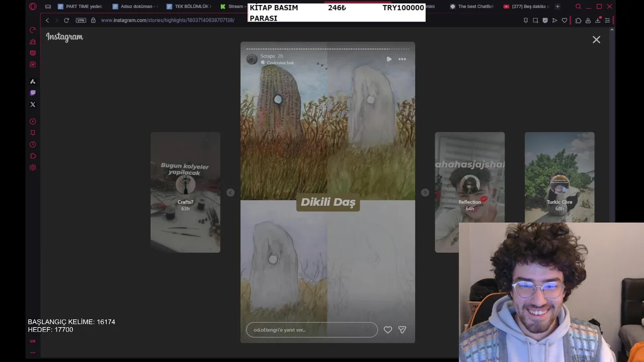Click the Scraps highlight name
The width and height of the screenshot is (644, 362).
coord(268,56)
